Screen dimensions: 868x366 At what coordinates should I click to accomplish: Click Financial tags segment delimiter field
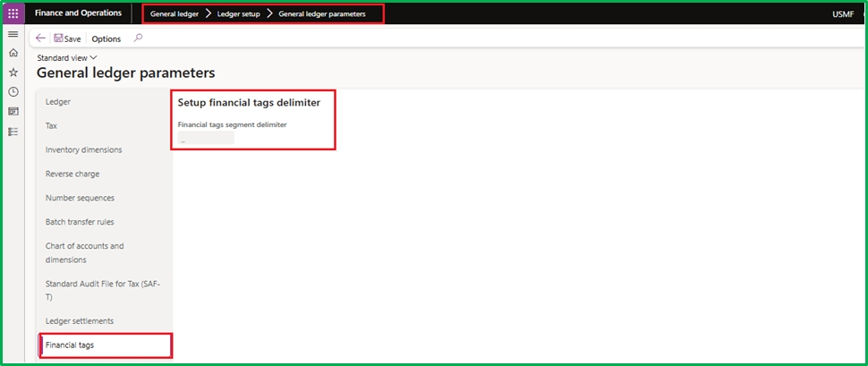click(206, 139)
